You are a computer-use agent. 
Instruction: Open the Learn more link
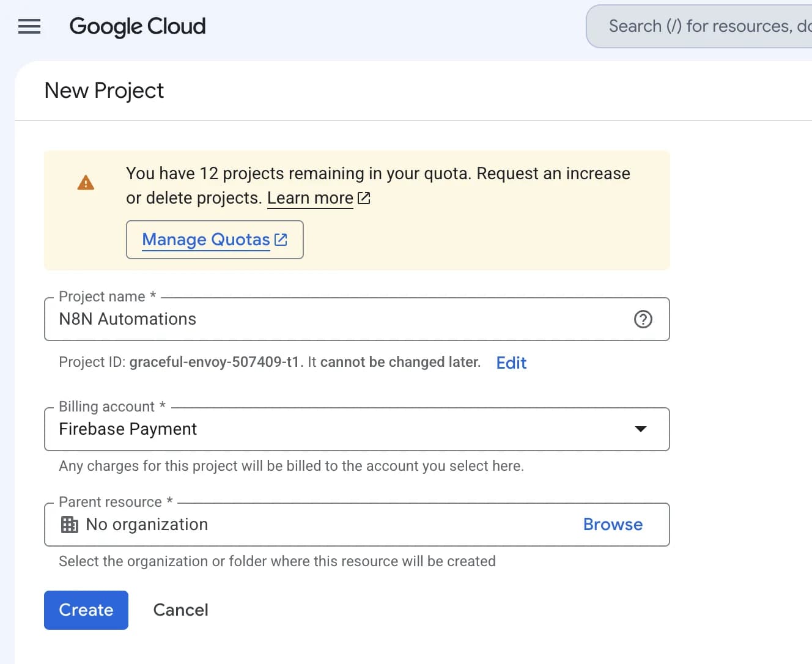point(310,198)
